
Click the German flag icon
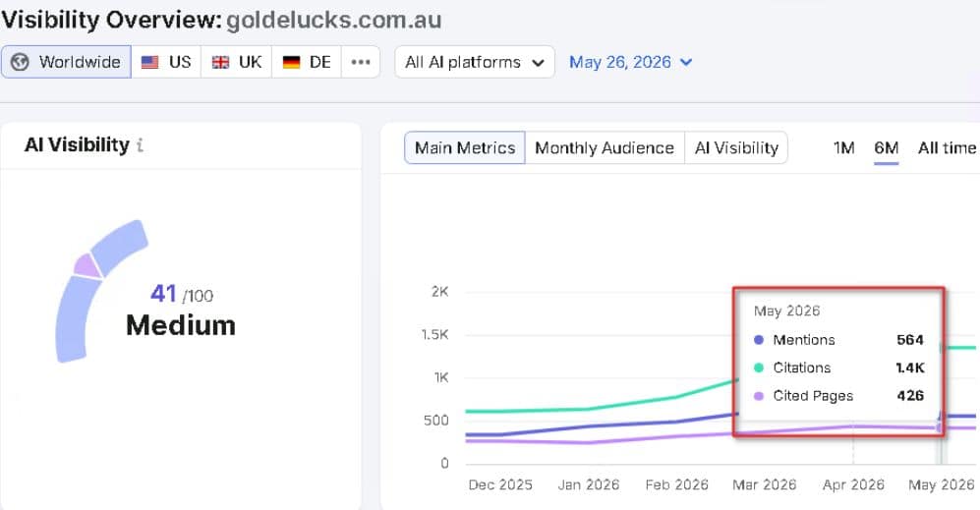(x=291, y=63)
